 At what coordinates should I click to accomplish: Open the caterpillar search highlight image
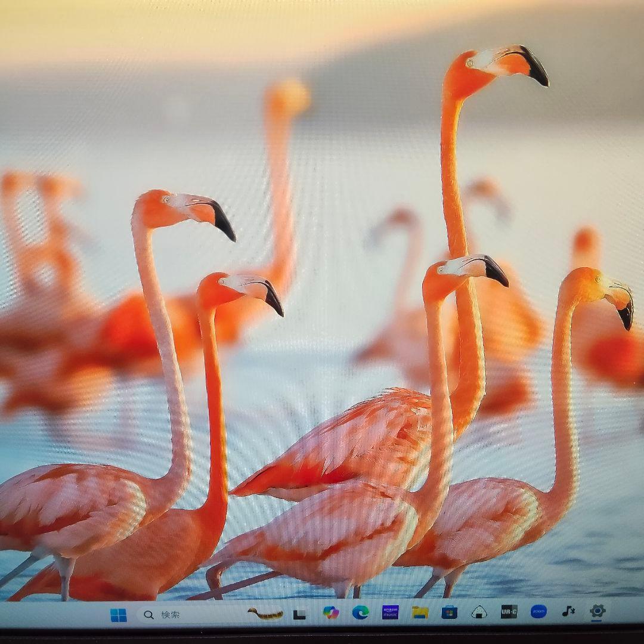pos(265,614)
